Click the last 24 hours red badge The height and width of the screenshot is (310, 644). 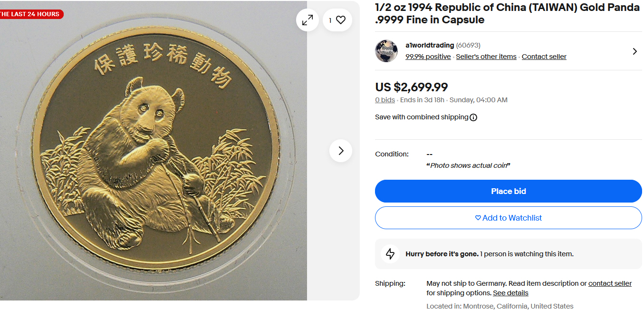pos(31,14)
